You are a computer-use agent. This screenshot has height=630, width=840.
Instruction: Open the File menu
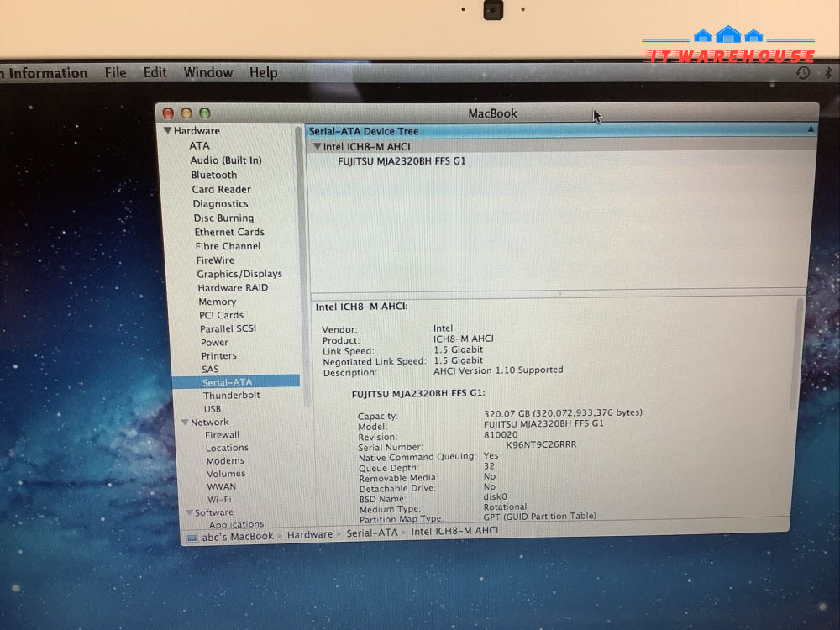115,72
